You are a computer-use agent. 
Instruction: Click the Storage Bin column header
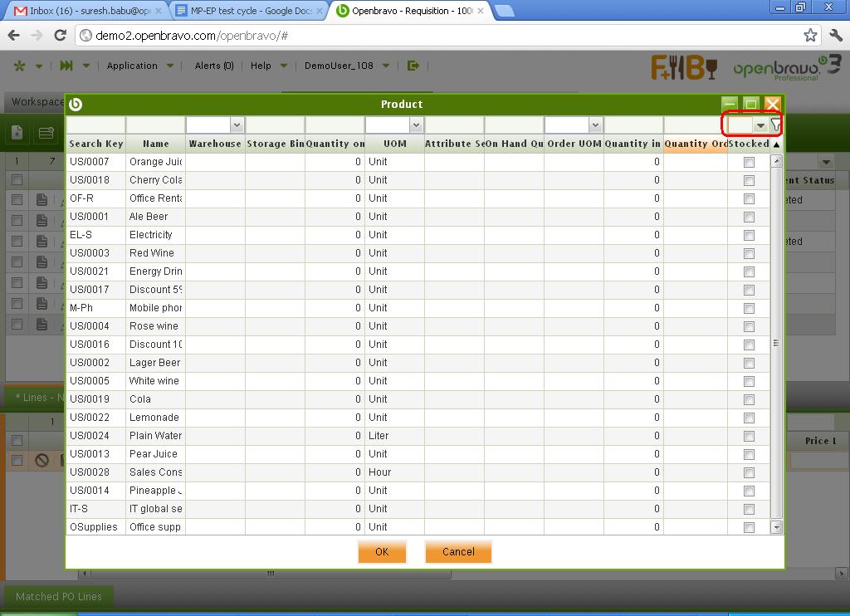276,144
